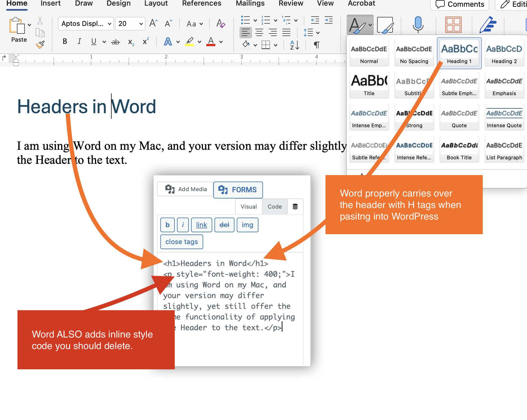527x420 pixels.
Task: Toggle Strikethrough formatting
Action: pyautogui.click(x=116, y=42)
